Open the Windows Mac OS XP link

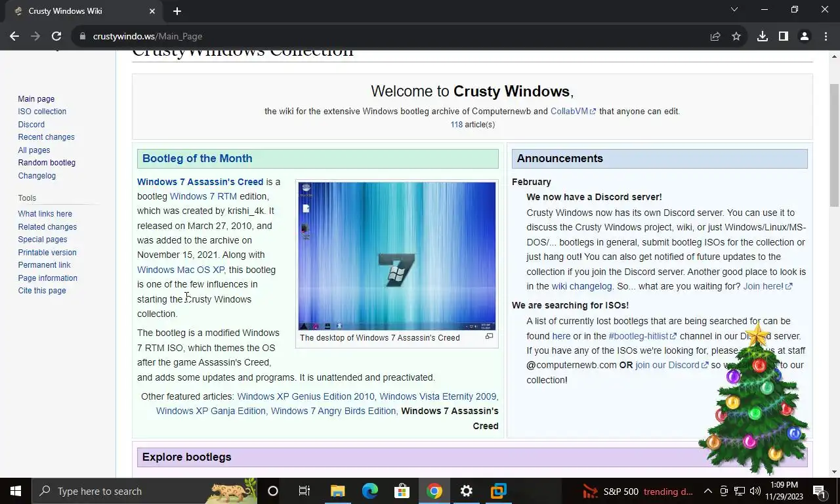[x=180, y=270]
